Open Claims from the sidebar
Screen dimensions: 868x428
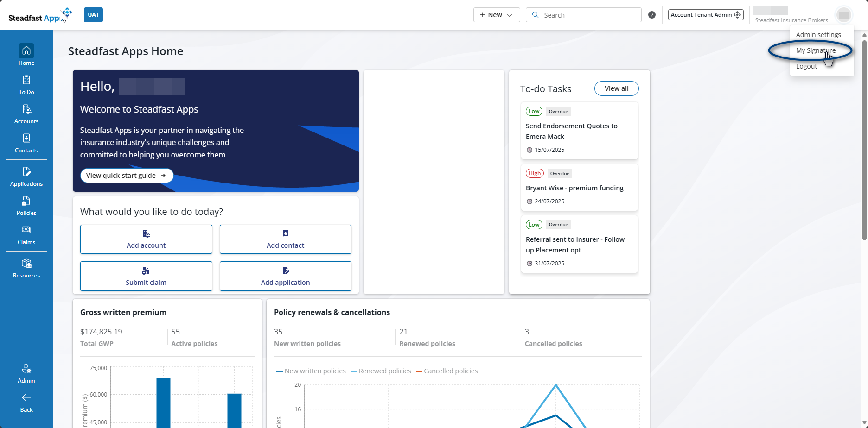pyautogui.click(x=26, y=235)
